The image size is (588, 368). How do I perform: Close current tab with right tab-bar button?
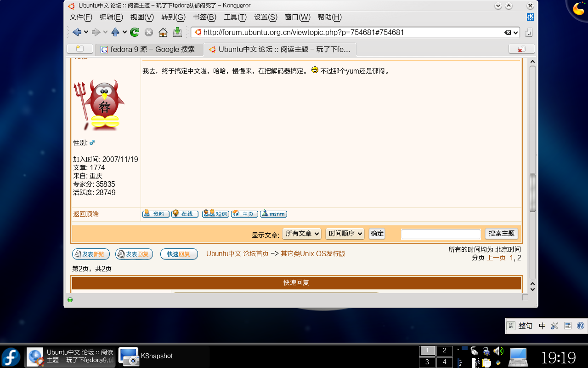pos(522,49)
